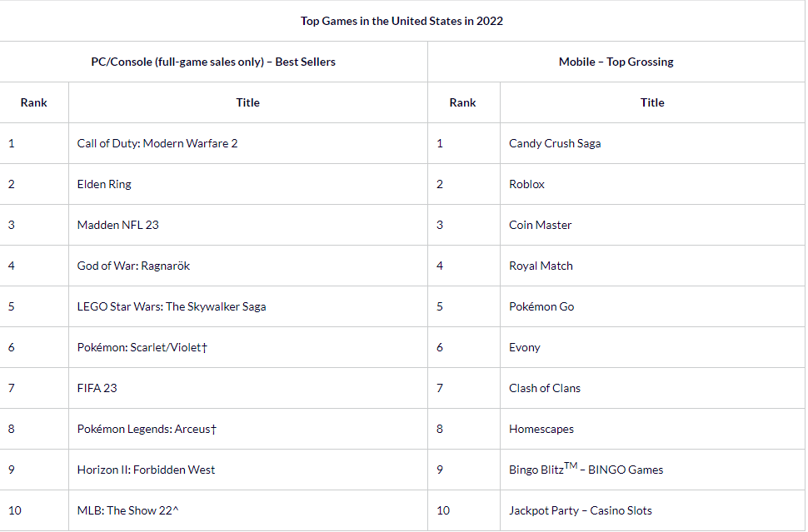Select the PC/Console Best Sellers header

point(213,62)
